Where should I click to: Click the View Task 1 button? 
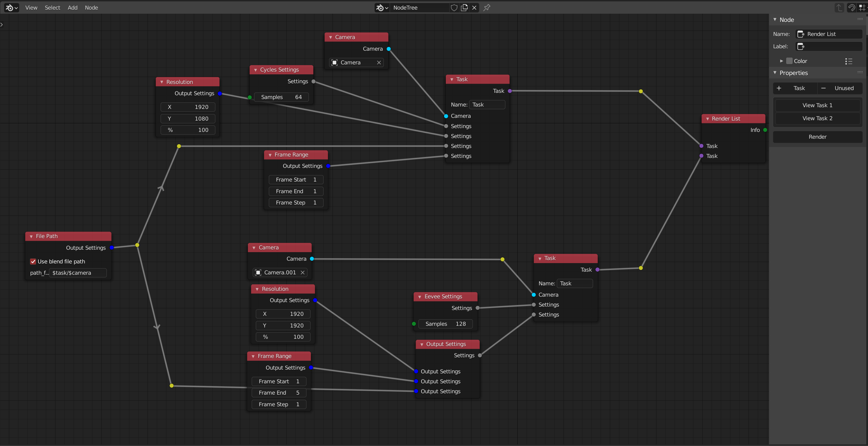817,105
